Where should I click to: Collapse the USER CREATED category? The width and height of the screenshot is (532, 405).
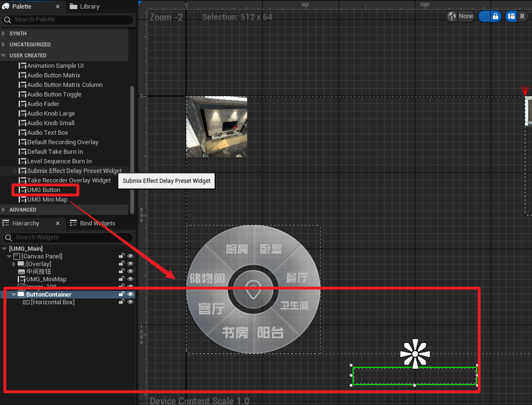3,55
